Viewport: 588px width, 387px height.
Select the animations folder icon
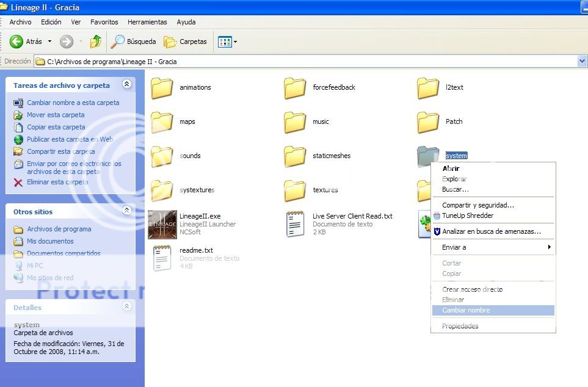pos(162,88)
